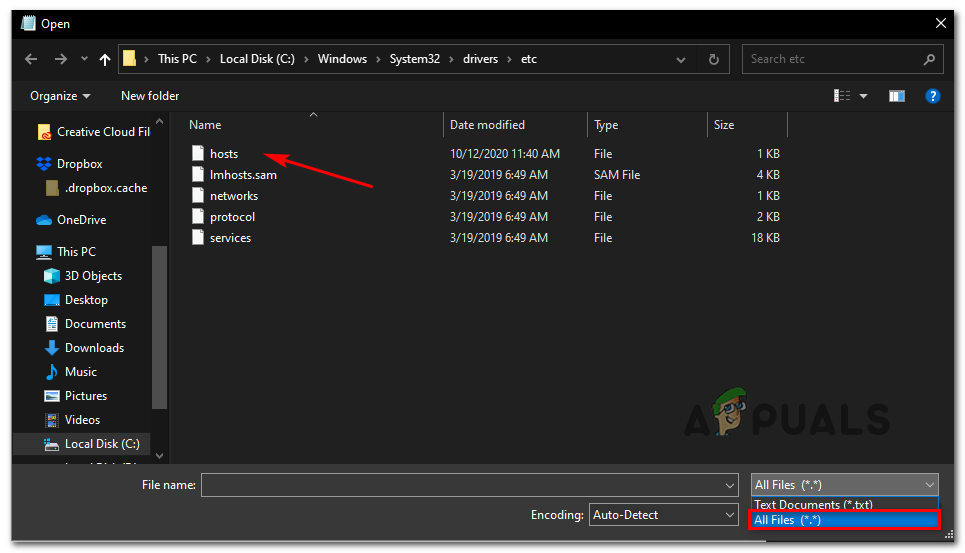Image resolution: width=965 pixels, height=553 pixels.
Task: Select System32 in the address path
Action: (415, 59)
